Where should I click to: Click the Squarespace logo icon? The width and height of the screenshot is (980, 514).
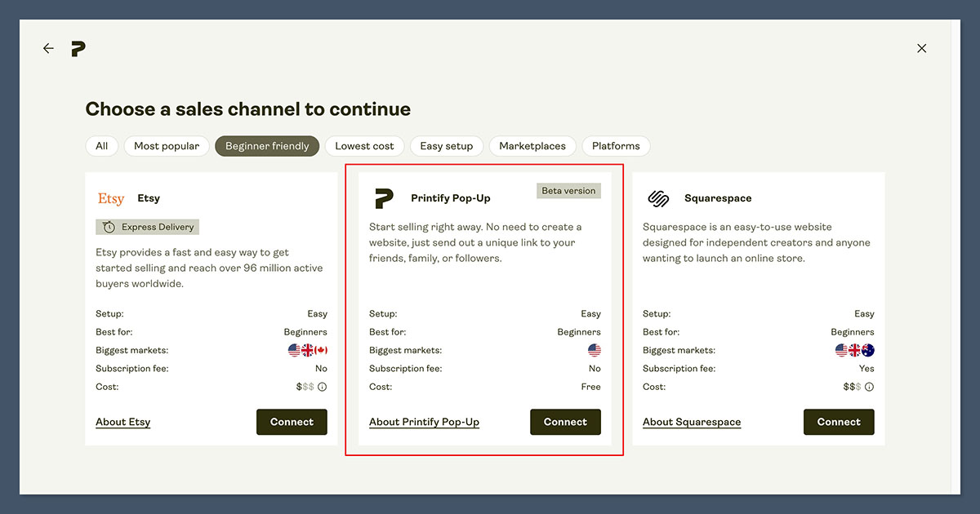[658, 198]
